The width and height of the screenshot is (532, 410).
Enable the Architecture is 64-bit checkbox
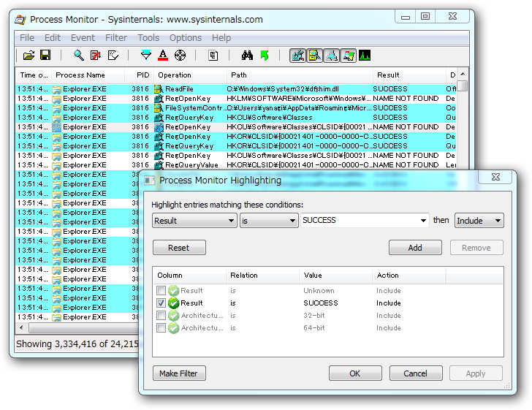coord(161,328)
